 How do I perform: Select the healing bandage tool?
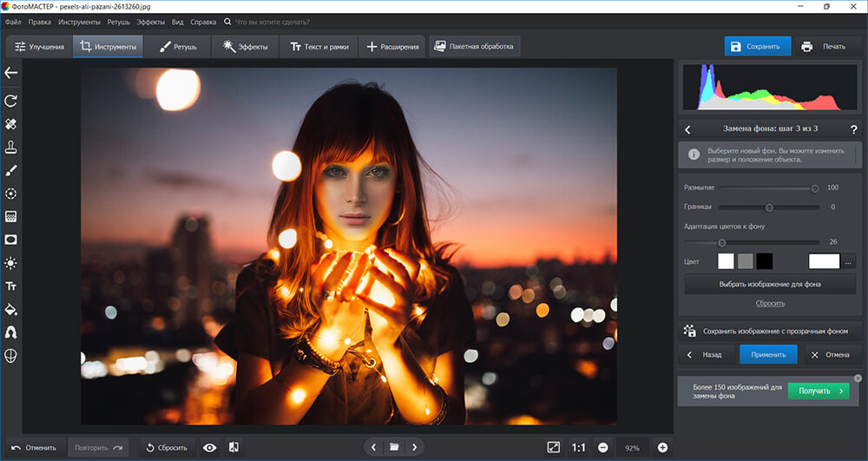10,124
